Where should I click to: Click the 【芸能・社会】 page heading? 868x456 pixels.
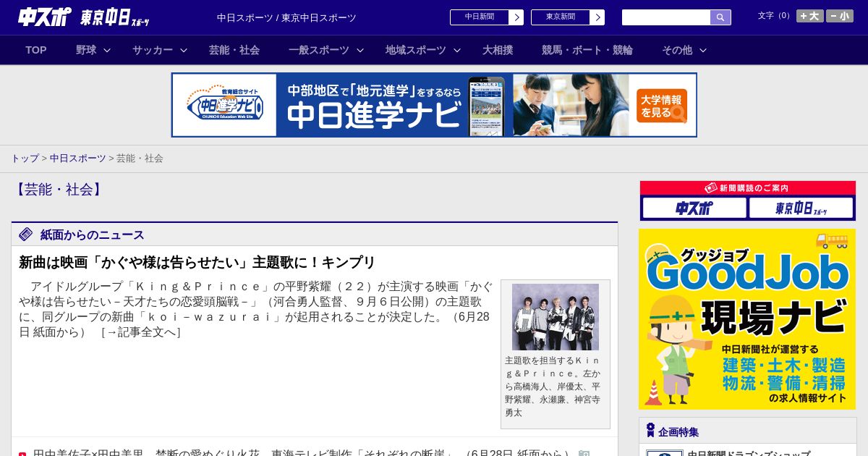pos(59,190)
